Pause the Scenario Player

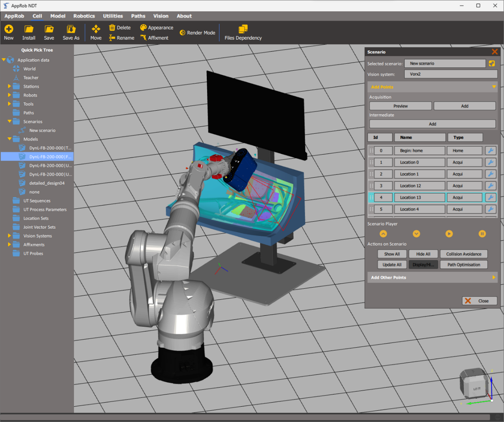(x=482, y=234)
